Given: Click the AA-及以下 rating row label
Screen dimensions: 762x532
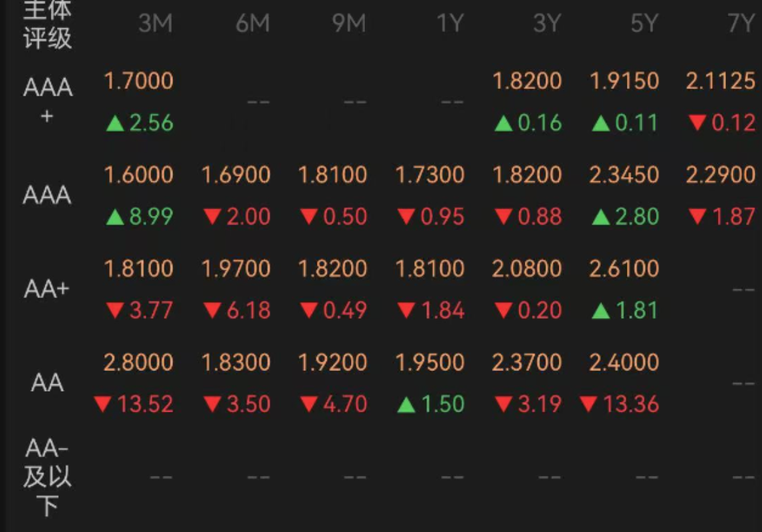Looking at the screenshot, I should [x=47, y=477].
